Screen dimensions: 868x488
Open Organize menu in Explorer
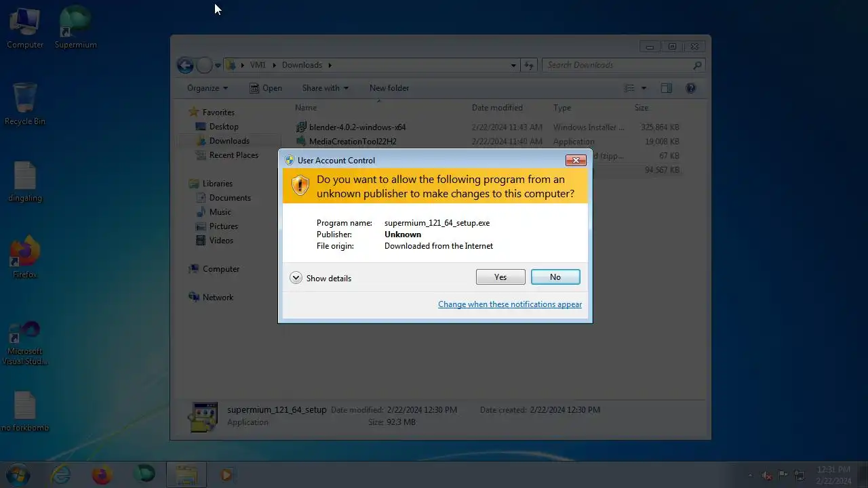click(208, 88)
